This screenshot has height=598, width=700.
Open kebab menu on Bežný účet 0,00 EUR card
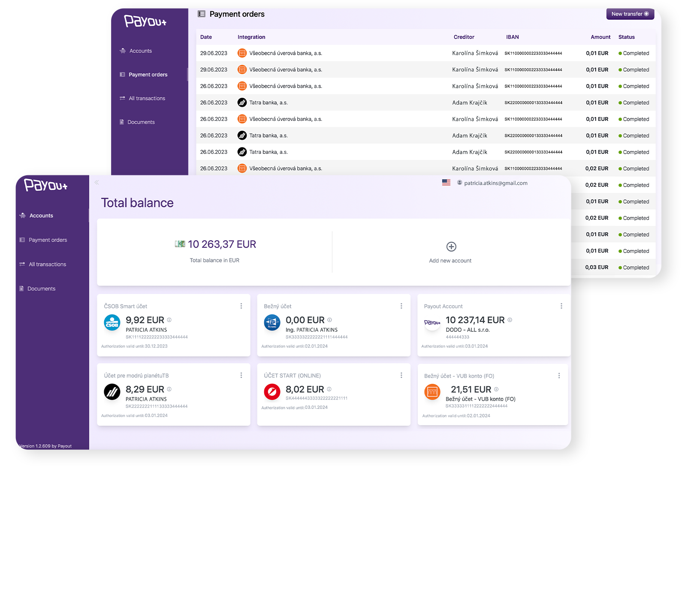pyautogui.click(x=401, y=306)
